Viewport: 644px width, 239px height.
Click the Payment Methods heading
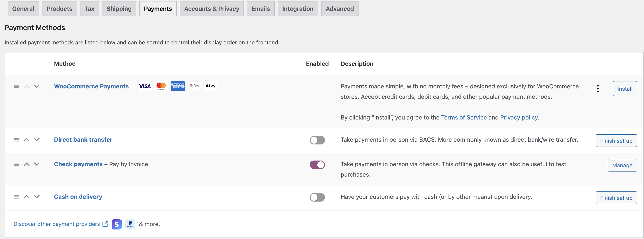35,27
